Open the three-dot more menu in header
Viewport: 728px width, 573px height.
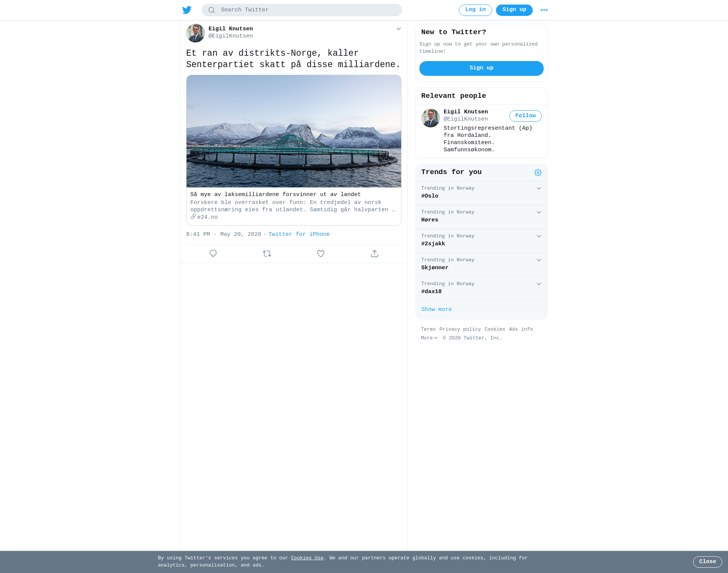[544, 10]
